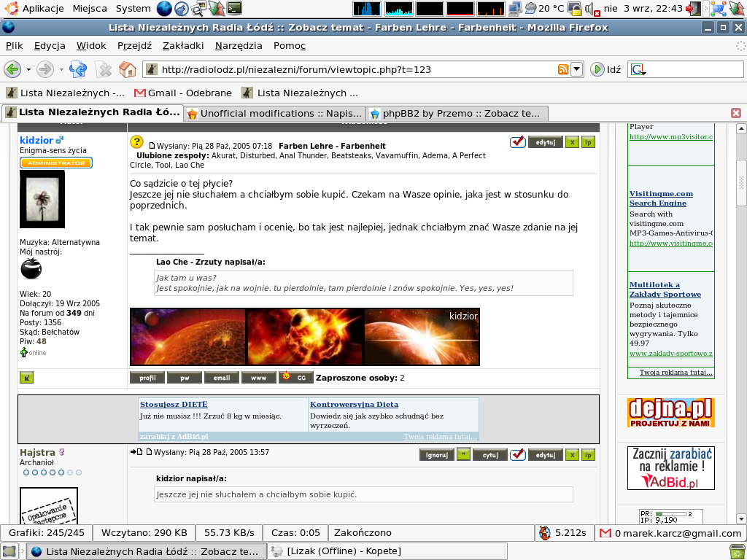Open the Zakładki menu
Viewport: 747px width, 560px height.
tap(182, 45)
